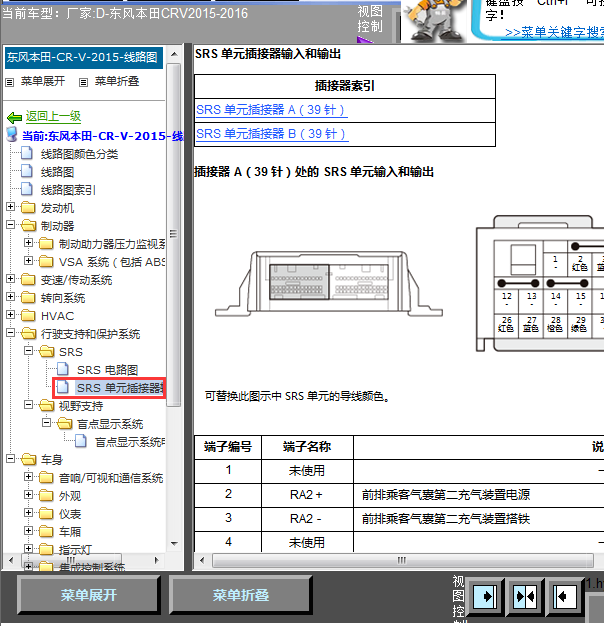Screen dimensions: 604x626
Task: Click the 发动机 folder icon
Action: coord(28,208)
